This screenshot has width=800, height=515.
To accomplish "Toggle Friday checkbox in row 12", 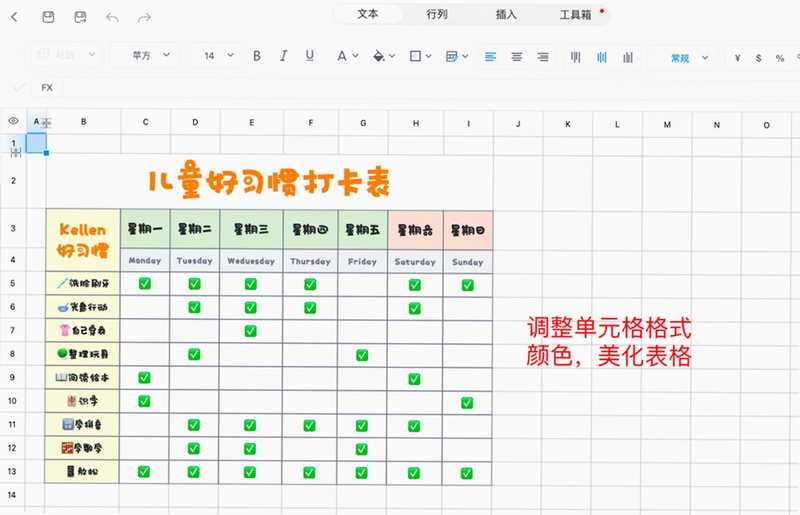I will [361, 449].
